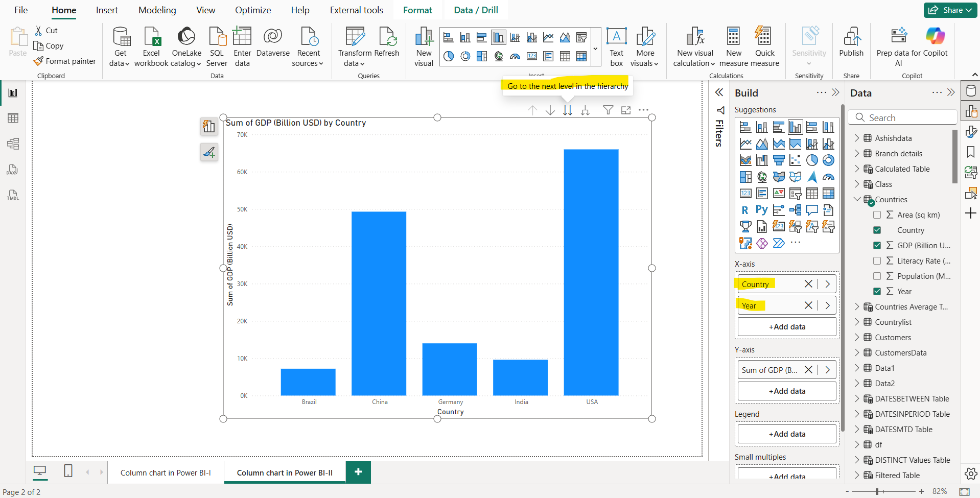This screenshot has width=980, height=498.
Task: Click +Add data under Legend
Action: 786,433
